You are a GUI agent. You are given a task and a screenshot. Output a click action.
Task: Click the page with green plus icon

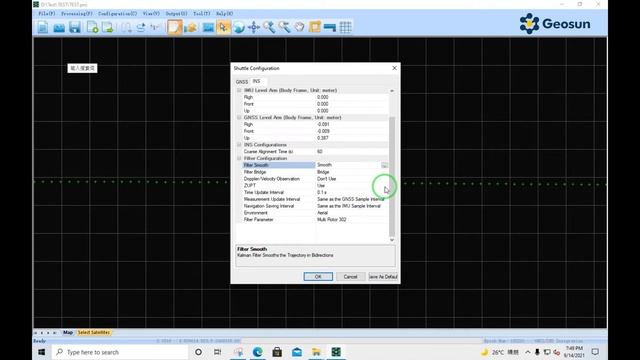click(x=93, y=27)
